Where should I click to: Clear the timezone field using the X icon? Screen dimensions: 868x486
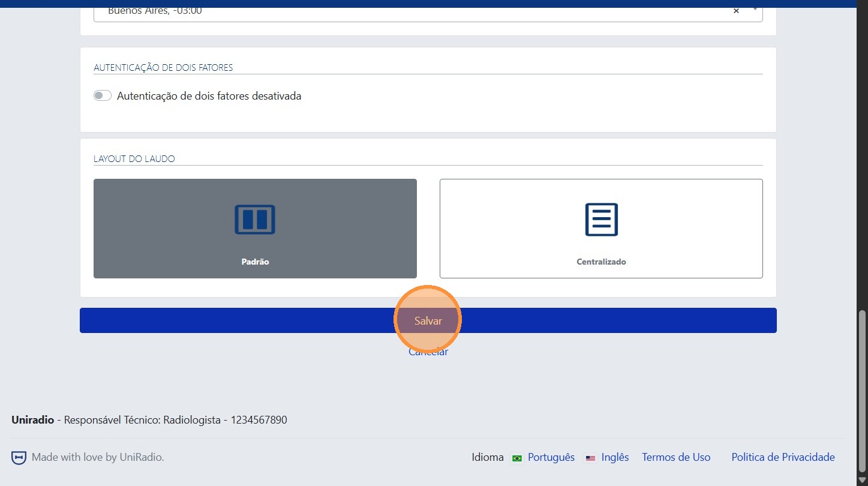[x=735, y=10]
